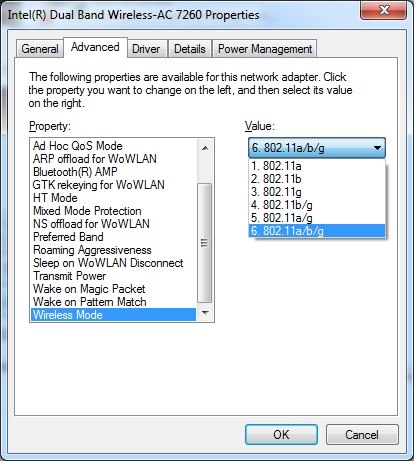Open the Driver tab

tap(146, 49)
